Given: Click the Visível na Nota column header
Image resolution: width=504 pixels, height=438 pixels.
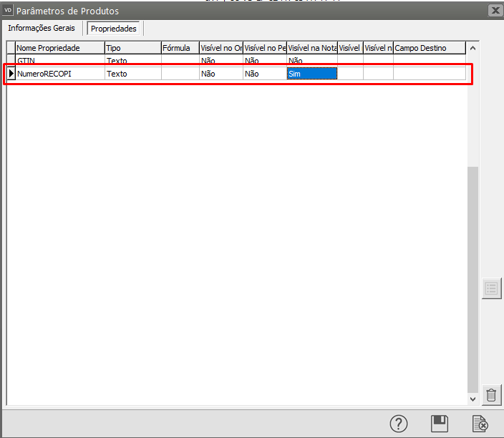Looking at the screenshot, I should pyautogui.click(x=312, y=48).
